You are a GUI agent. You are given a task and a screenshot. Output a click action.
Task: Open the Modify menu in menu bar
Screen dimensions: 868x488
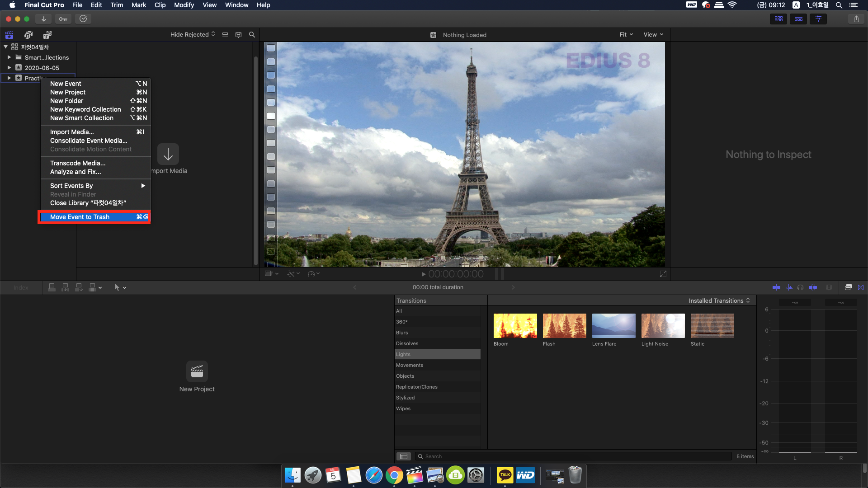tap(184, 5)
